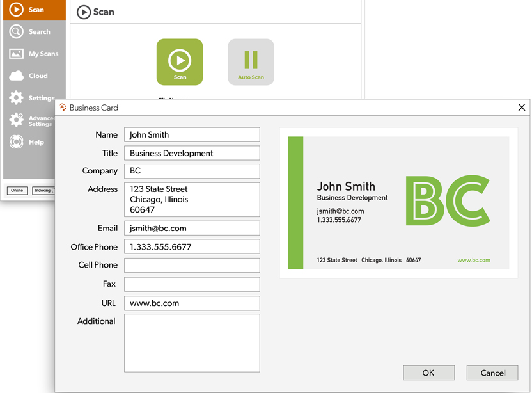Click the Scan play icon in sidebar

click(x=16, y=10)
